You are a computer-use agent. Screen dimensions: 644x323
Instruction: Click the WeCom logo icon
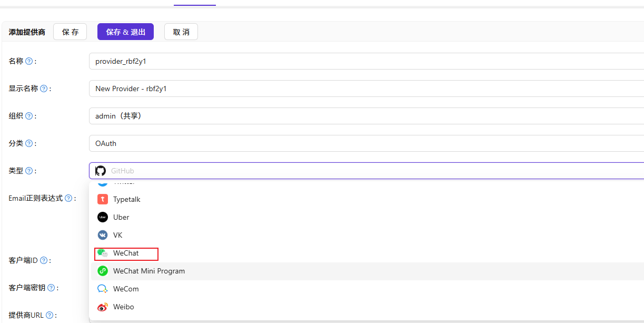103,289
